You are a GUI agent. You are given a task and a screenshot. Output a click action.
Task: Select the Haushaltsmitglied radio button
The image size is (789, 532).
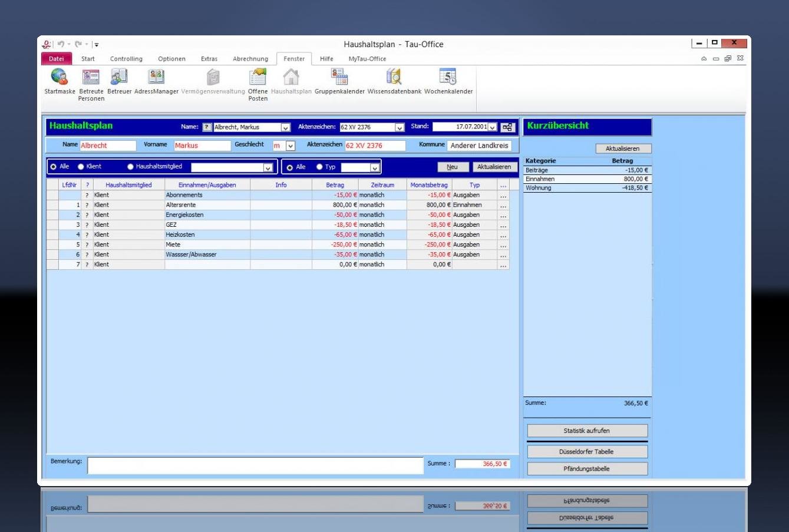pyautogui.click(x=130, y=167)
